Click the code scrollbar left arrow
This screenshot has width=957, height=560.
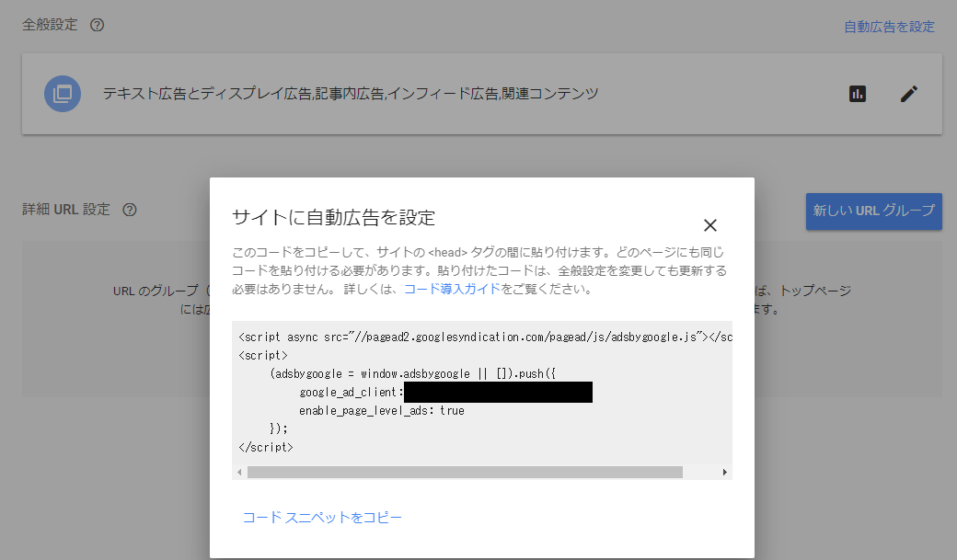(x=239, y=472)
